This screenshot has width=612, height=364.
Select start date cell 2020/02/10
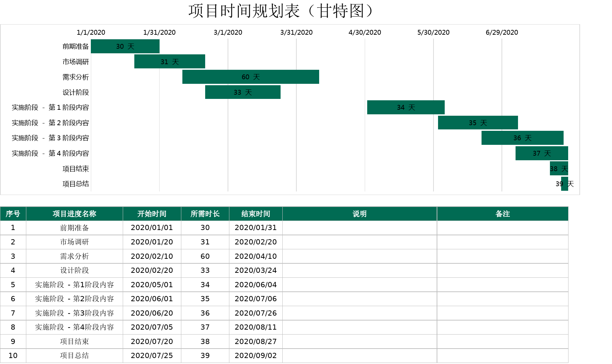click(152, 256)
